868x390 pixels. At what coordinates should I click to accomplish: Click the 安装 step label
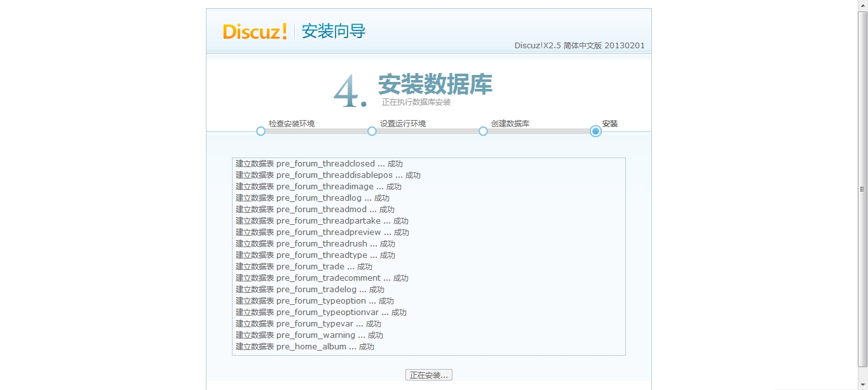point(610,124)
